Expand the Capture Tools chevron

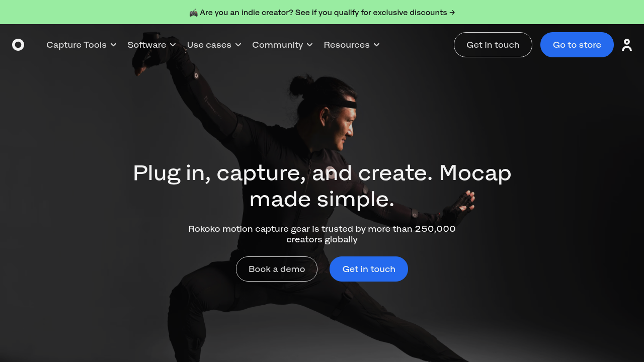[x=114, y=45]
